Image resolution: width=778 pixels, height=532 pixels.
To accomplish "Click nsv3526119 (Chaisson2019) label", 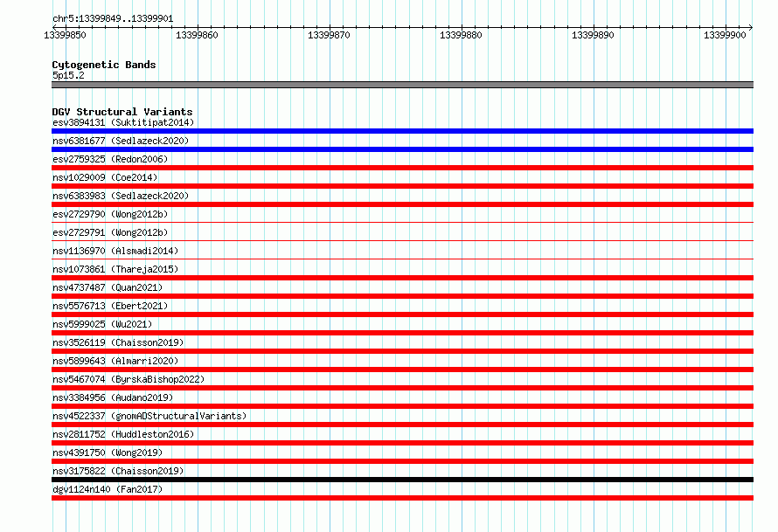I will click(x=118, y=342).
